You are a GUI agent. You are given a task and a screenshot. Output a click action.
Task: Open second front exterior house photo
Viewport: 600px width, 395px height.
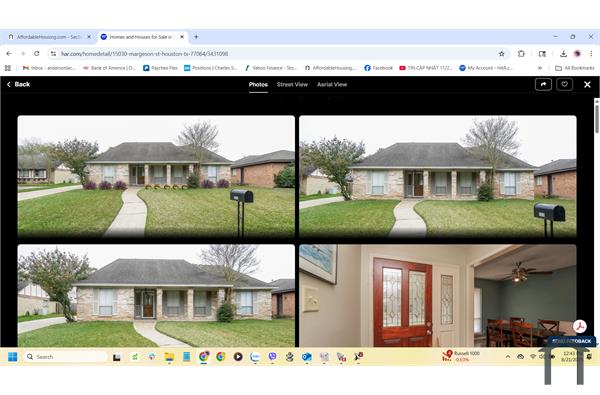coord(438,177)
